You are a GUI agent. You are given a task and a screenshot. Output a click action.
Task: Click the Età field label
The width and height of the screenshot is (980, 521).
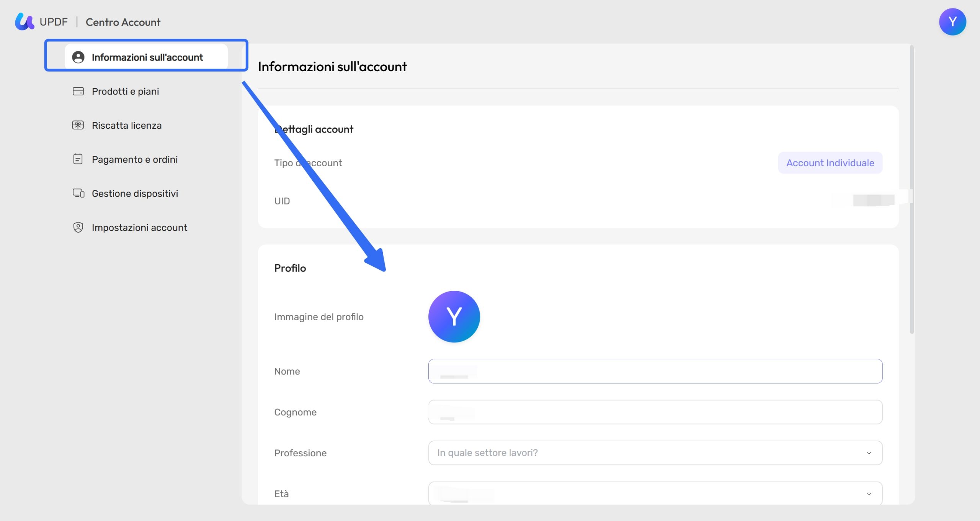tap(281, 494)
